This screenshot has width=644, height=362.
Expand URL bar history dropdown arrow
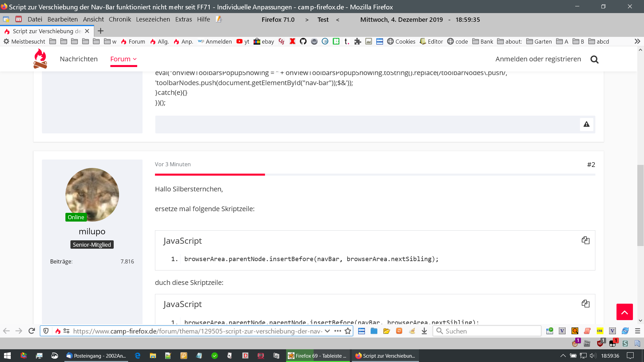click(x=327, y=331)
